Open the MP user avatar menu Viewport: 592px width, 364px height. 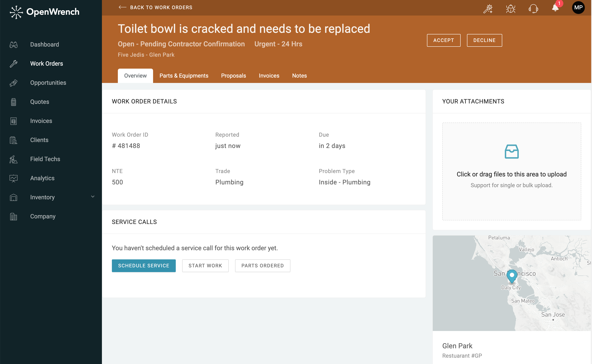pyautogui.click(x=578, y=8)
